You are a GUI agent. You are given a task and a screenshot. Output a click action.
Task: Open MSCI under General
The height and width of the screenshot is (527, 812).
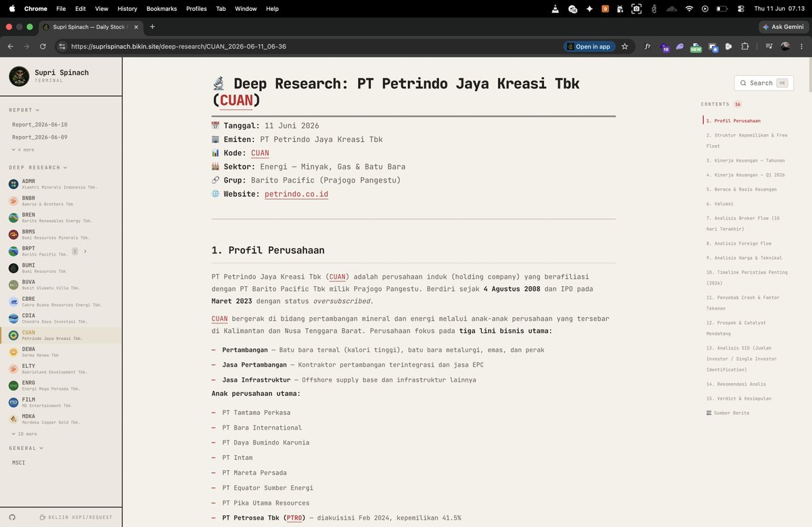(19, 463)
